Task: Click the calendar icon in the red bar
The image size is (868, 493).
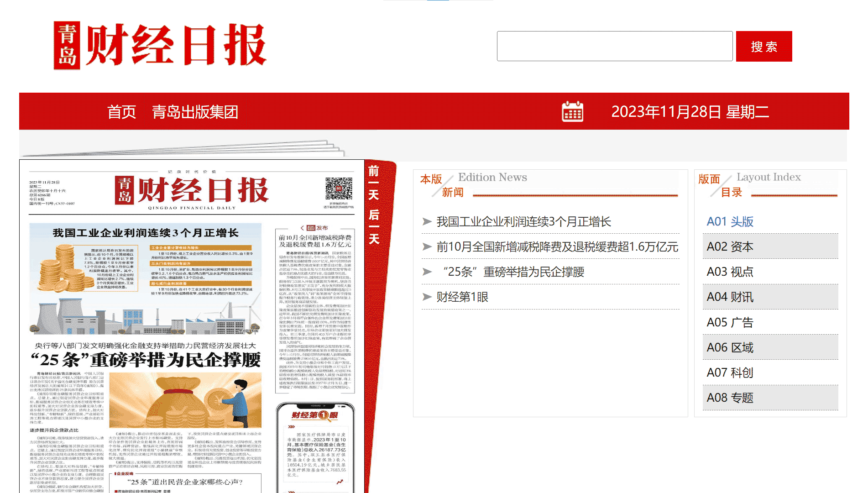Action: pyautogui.click(x=572, y=111)
